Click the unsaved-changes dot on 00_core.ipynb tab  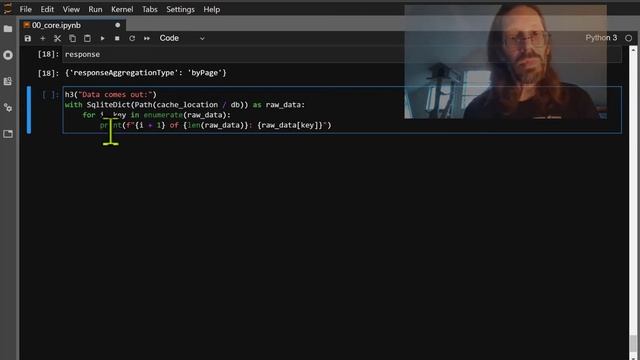[x=118, y=25]
